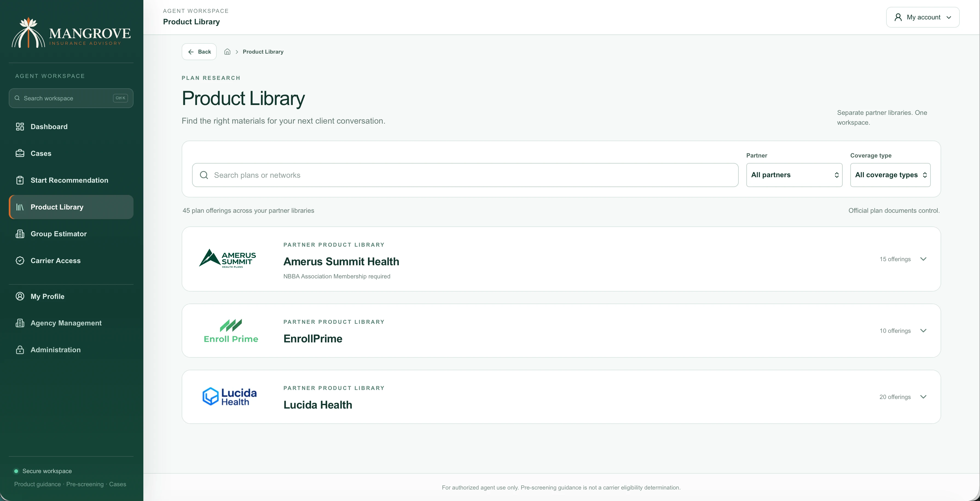
Task: Click the Cases link in sidebar footer
Action: [118, 484]
